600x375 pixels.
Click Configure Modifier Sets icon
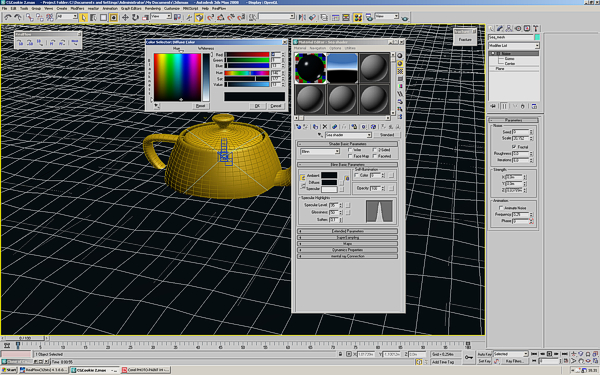point(534,106)
